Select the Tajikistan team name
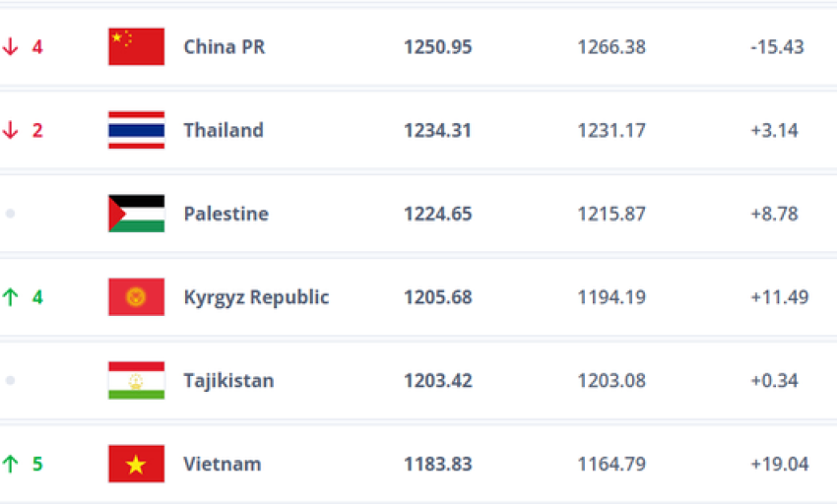Viewport: 837px width, 504px height. tap(229, 381)
